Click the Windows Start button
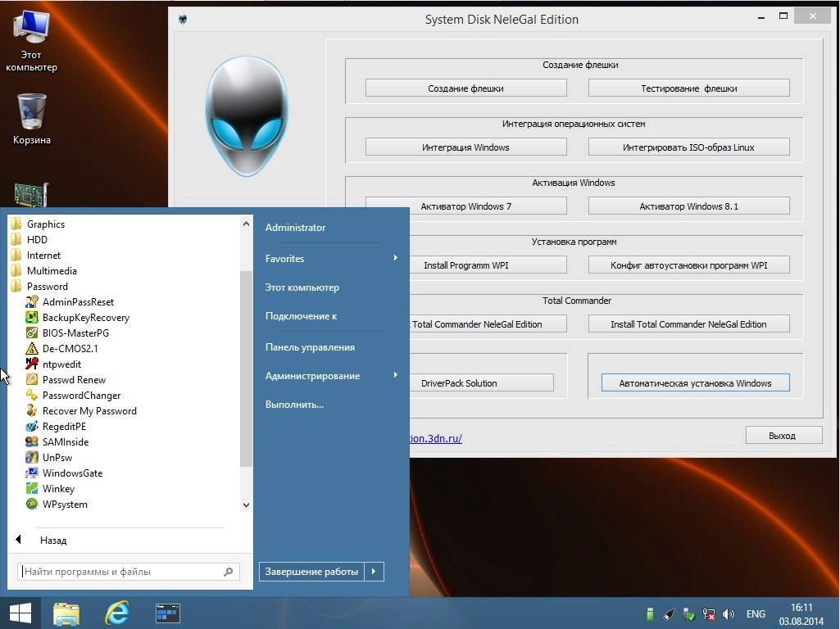The image size is (840, 629). click(x=20, y=613)
